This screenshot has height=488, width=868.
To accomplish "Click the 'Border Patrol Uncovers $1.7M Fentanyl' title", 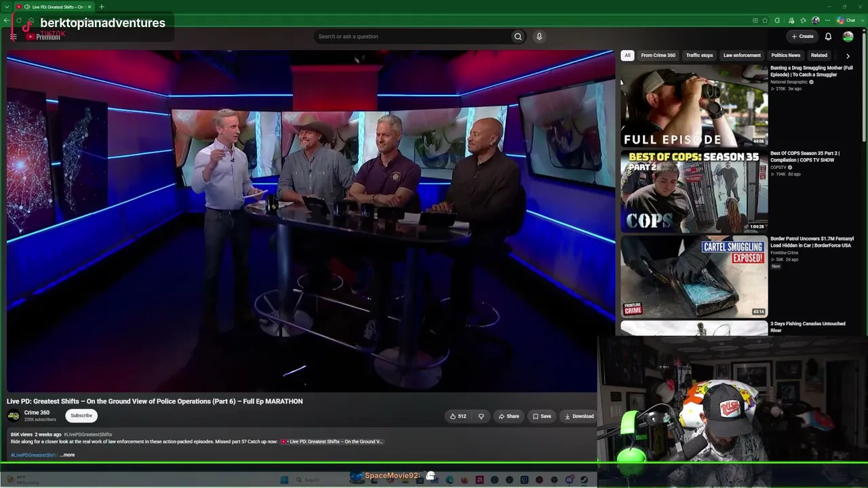I will tap(812, 242).
